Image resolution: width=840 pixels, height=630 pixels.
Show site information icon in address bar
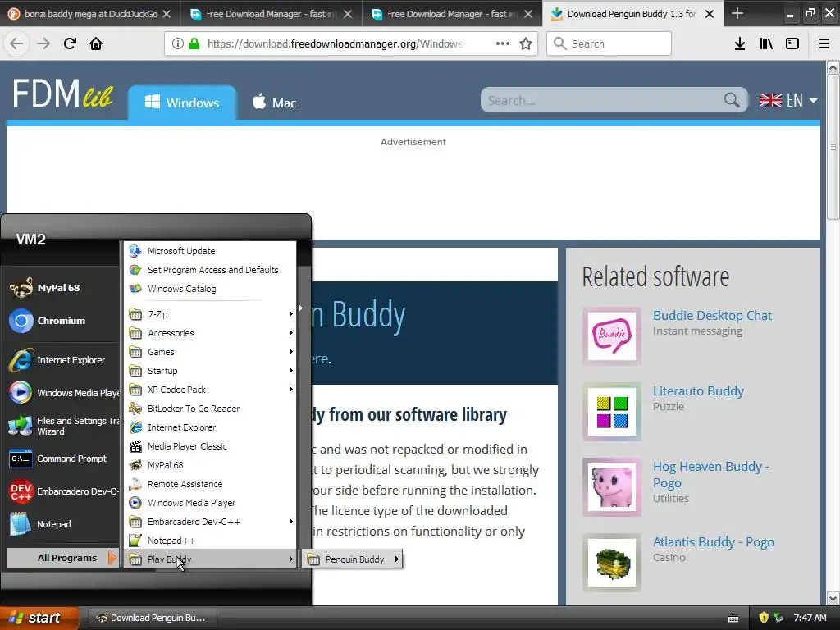[x=177, y=43]
